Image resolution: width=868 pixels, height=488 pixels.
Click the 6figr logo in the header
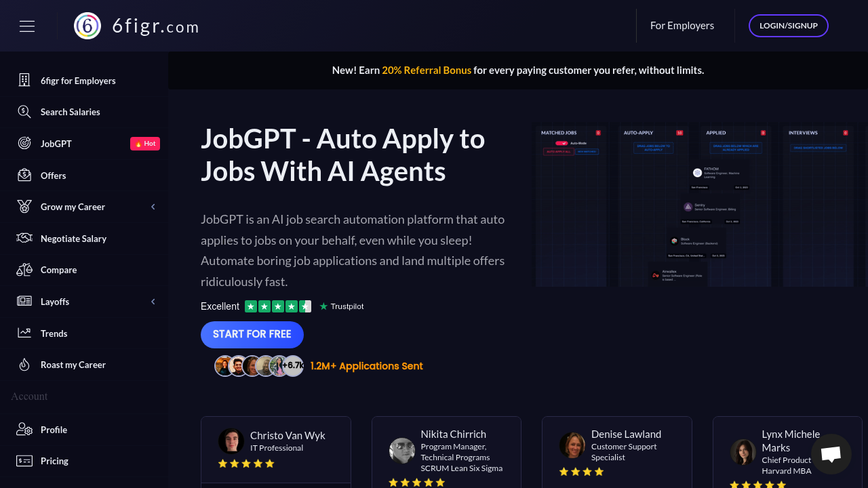click(x=87, y=26)
